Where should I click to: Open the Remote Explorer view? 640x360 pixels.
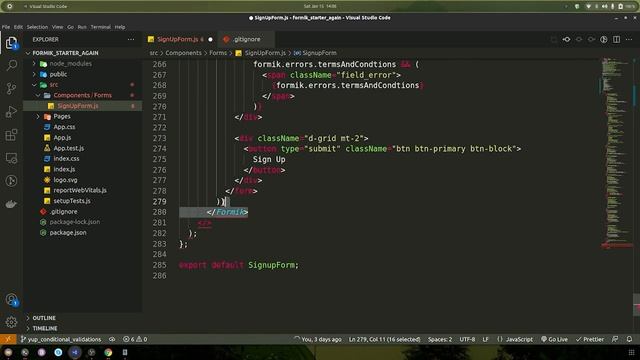[11, 158]
